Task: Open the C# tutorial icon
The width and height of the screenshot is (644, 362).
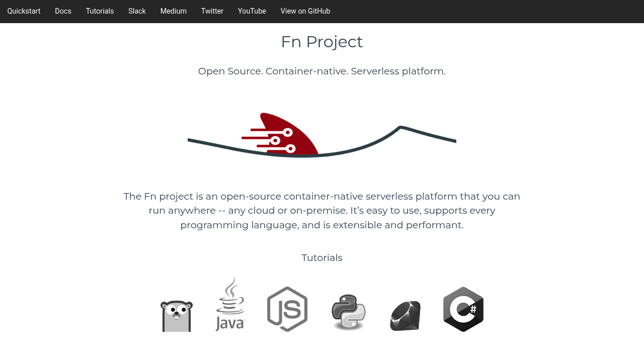Action: (463, 309)
